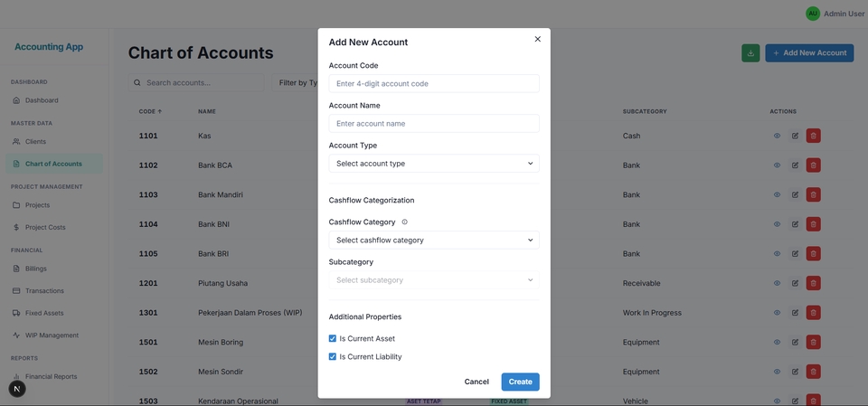The width and height of the screenshot is (868, 406).
Task: Click the Dashboard home icon in sidebar
Action: click(x=16, y=100)
